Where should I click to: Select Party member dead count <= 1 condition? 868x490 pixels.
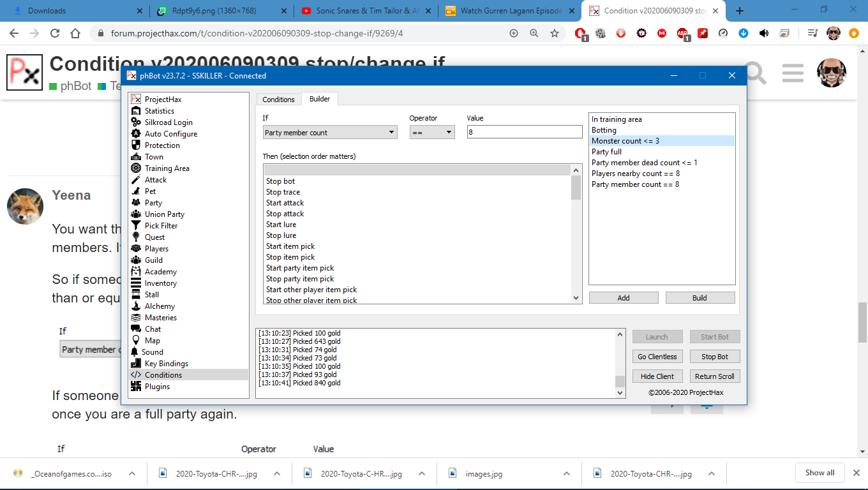(644, 163)
